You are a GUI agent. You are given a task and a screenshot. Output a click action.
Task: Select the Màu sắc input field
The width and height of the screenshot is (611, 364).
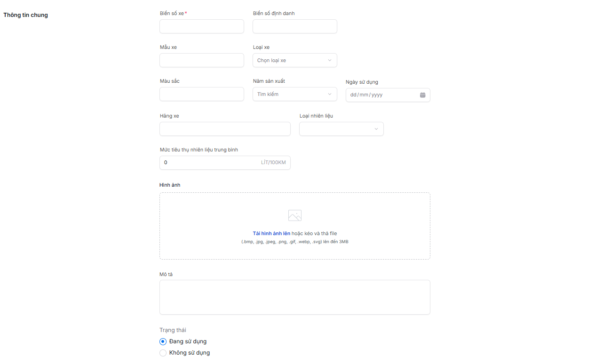tap(201, 94)
